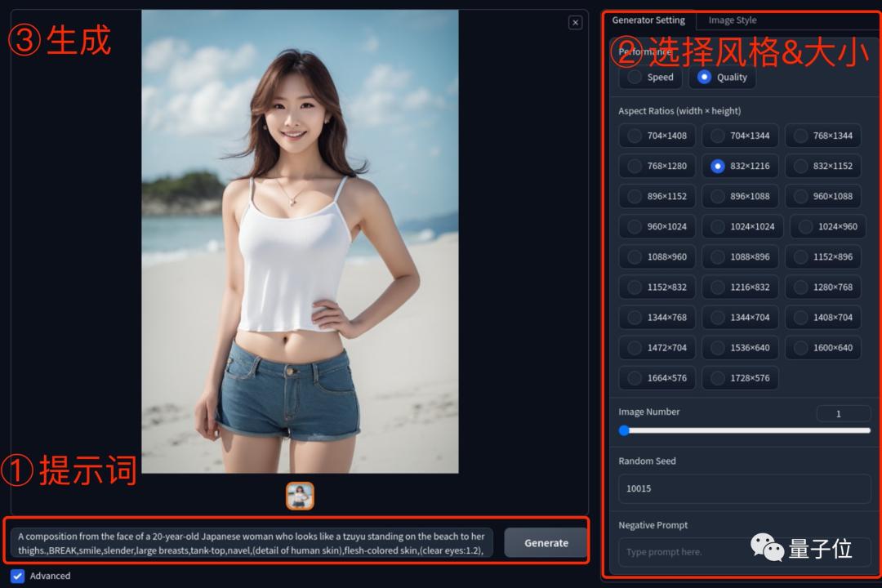This screenshot has height=588, width=882.
Task: Choose the 704×1344 aspect ratio
Action: [740, 136]
